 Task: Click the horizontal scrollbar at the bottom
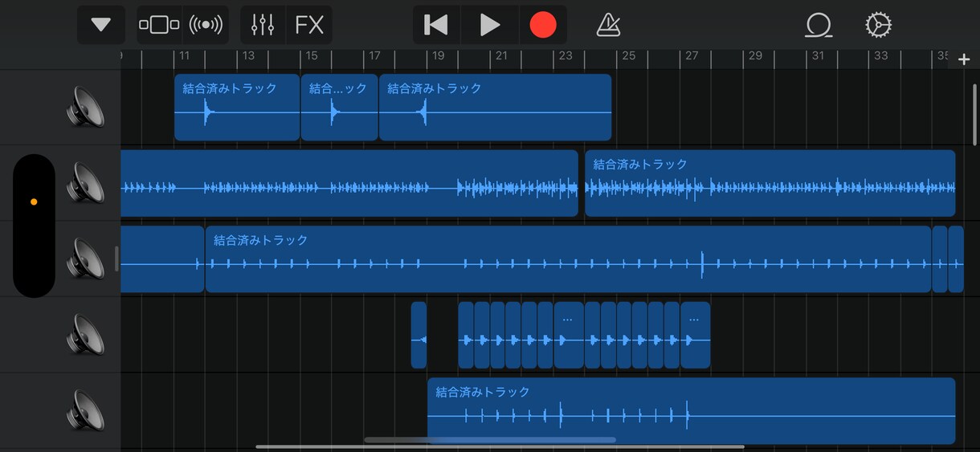(x=500, y=446)
